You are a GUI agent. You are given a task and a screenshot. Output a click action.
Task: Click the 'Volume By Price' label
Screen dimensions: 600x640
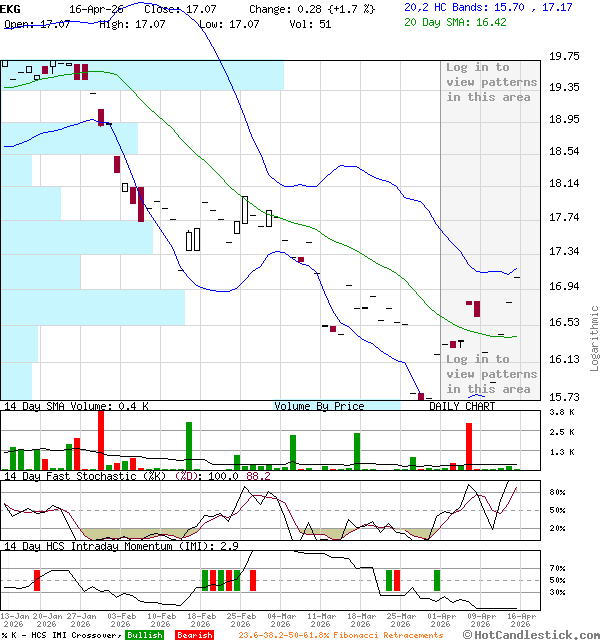tap(319, 406)
